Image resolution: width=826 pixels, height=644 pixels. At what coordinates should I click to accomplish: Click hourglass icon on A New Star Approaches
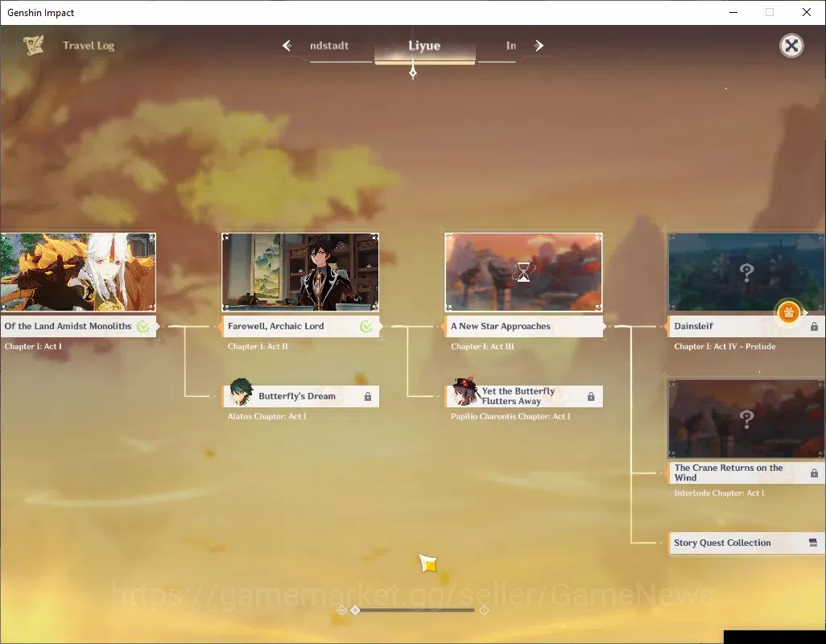tap(523, 272)
